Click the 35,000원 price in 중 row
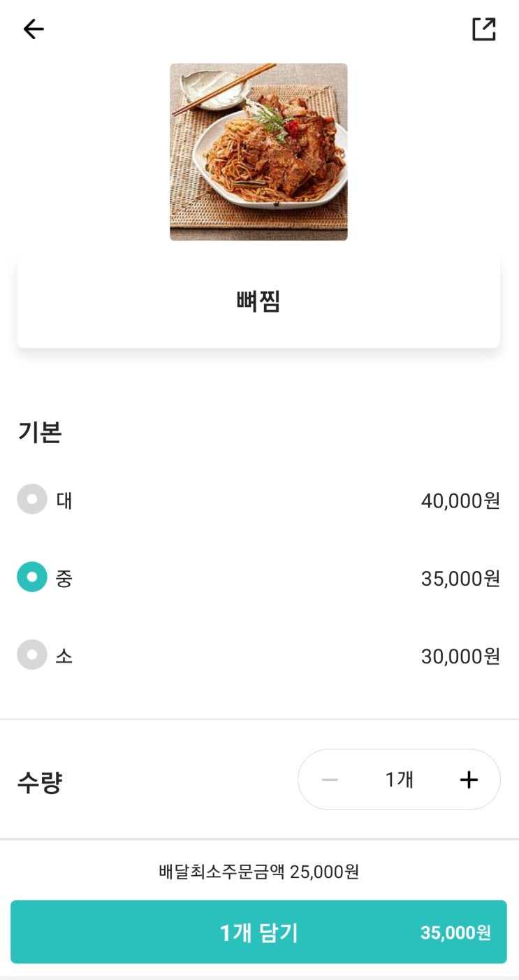519x980 pixels. [x=460, y=579]
